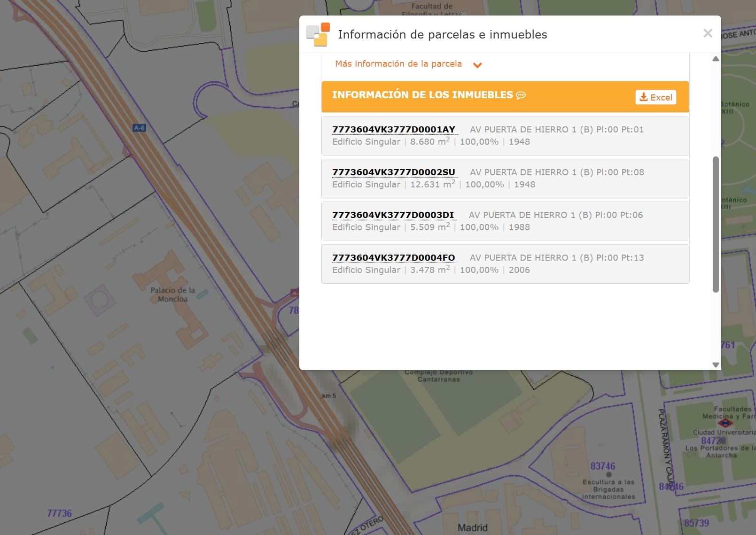
Task: Click the scroll up arrow in dialog
Action: (x=716, y=59)
